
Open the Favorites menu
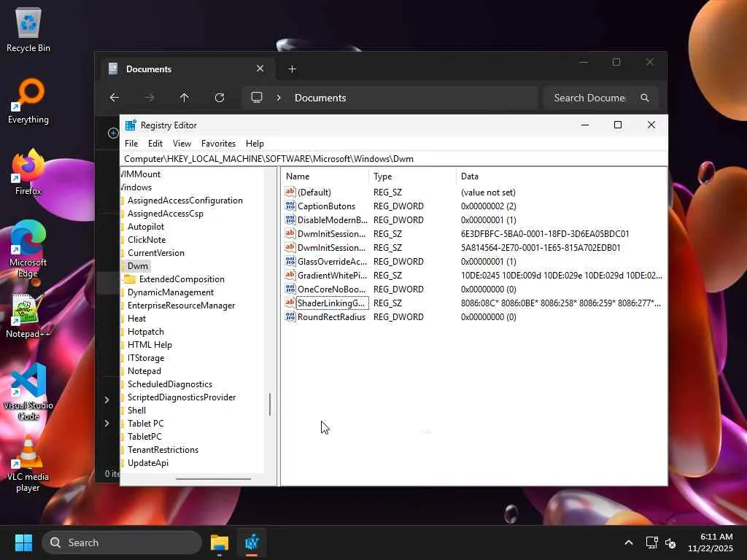218,144
